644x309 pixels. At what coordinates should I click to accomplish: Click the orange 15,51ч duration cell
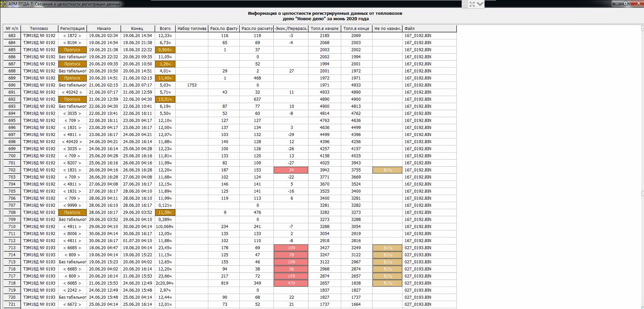pos(165,99)
